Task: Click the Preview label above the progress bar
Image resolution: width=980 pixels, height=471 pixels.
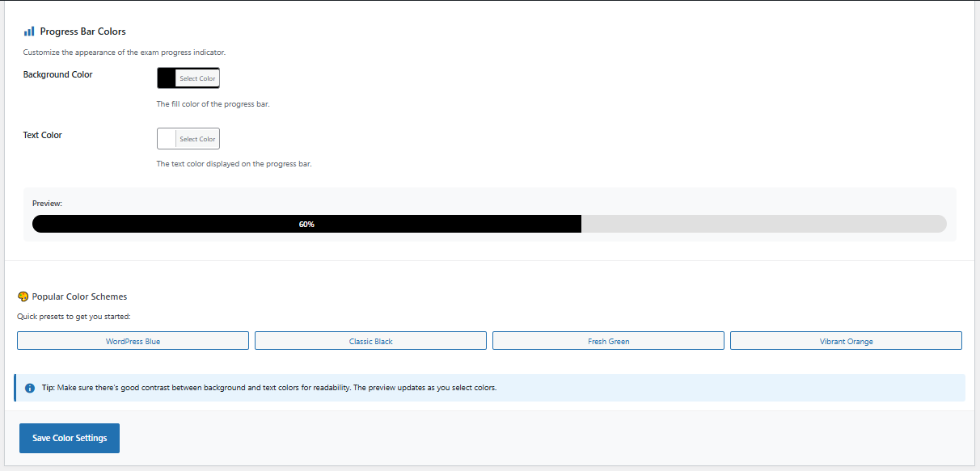Action: pyautogui.click(x=47, y=204)
